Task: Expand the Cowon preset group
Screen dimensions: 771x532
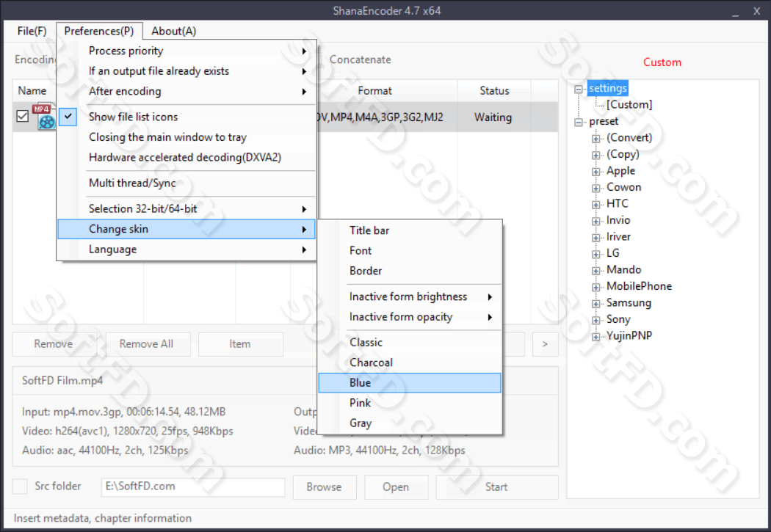Action: point(596,188)
